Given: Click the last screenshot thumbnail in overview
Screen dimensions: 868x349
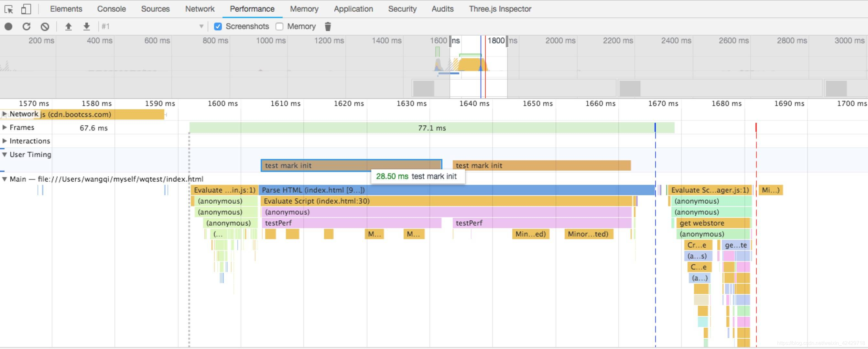Looking at the screenshot, I should (836, 89).
